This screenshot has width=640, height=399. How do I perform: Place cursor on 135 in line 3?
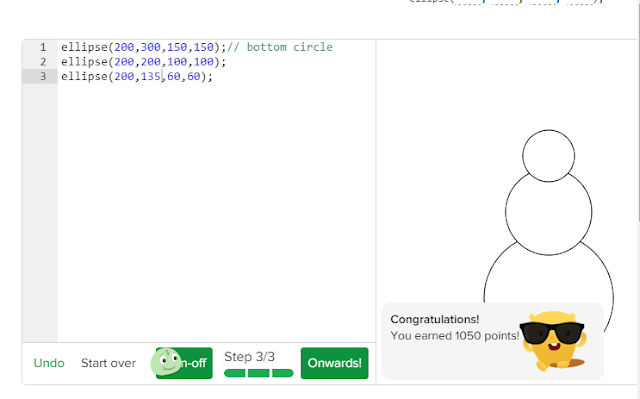click(x=151, y=77)
